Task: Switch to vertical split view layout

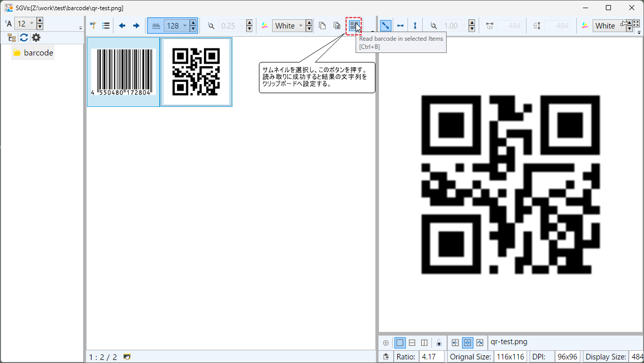Action: [424, 343]
